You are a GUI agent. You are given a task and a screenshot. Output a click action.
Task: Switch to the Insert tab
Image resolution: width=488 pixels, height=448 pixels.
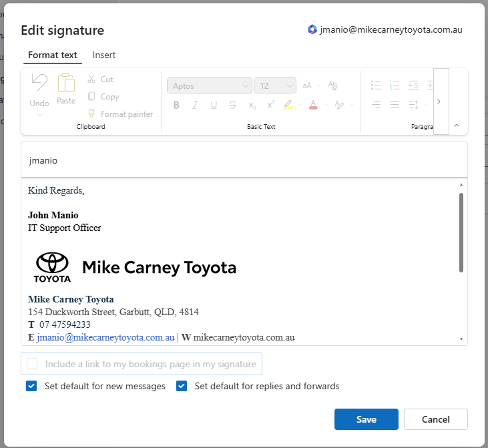(x=104, y=55)
